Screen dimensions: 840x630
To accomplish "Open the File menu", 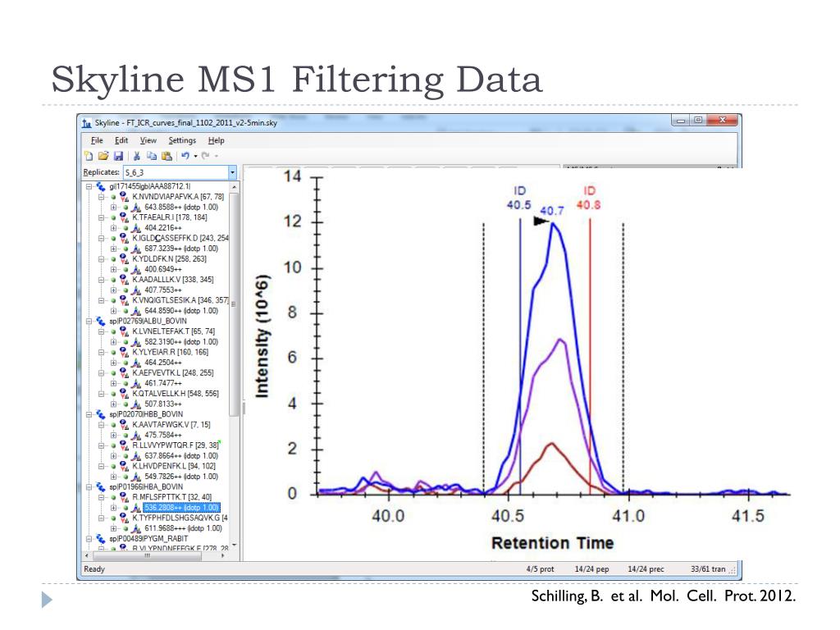I will pyautogui.click(x=97, y=140).
